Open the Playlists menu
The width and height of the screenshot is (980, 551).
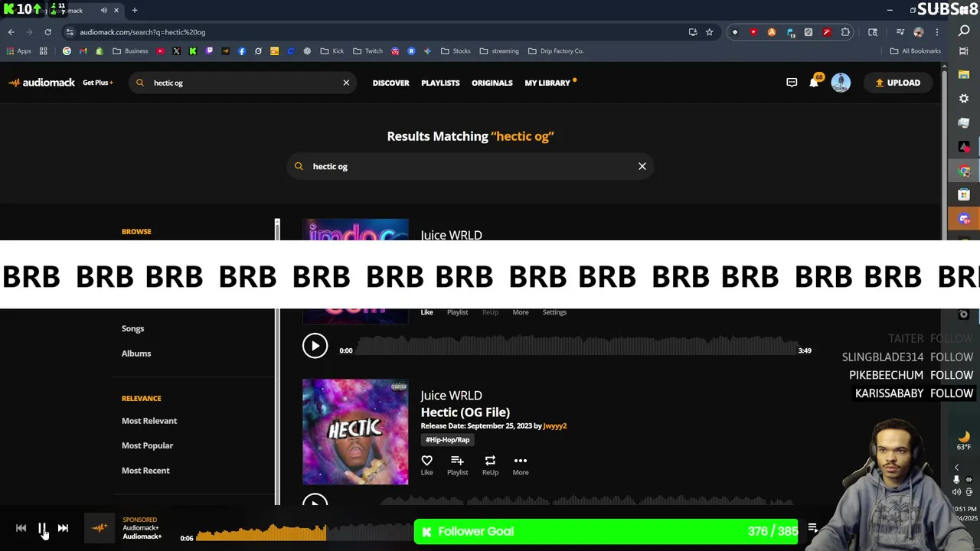click(440, 83)
